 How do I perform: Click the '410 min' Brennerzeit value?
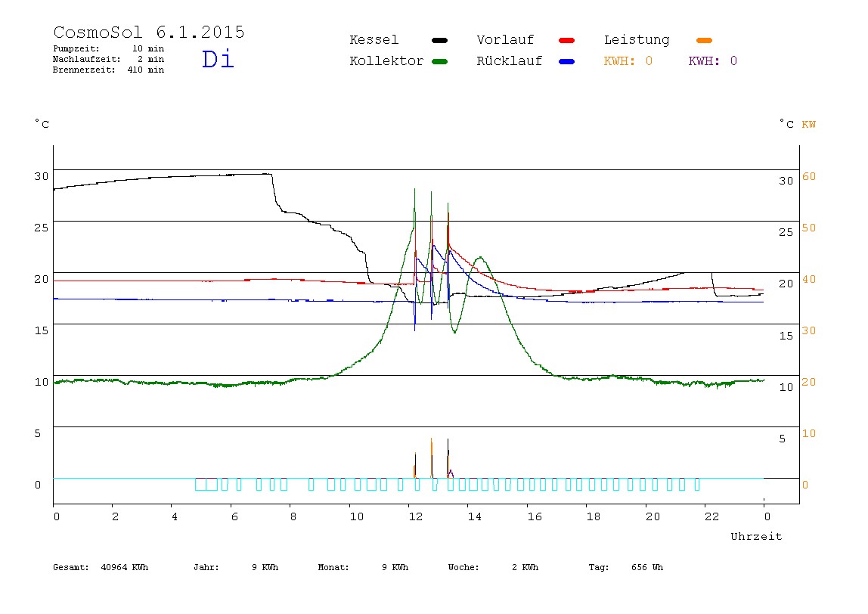(x=146, y=70)
